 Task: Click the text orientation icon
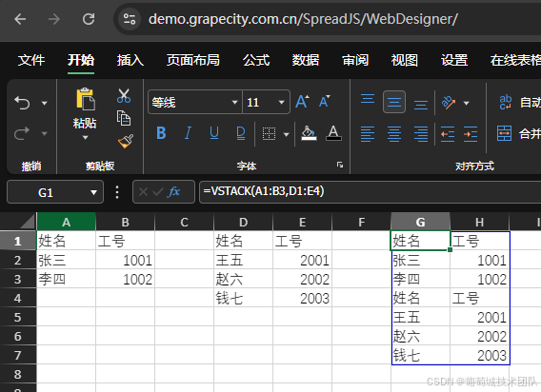click(x=449, y=103)
